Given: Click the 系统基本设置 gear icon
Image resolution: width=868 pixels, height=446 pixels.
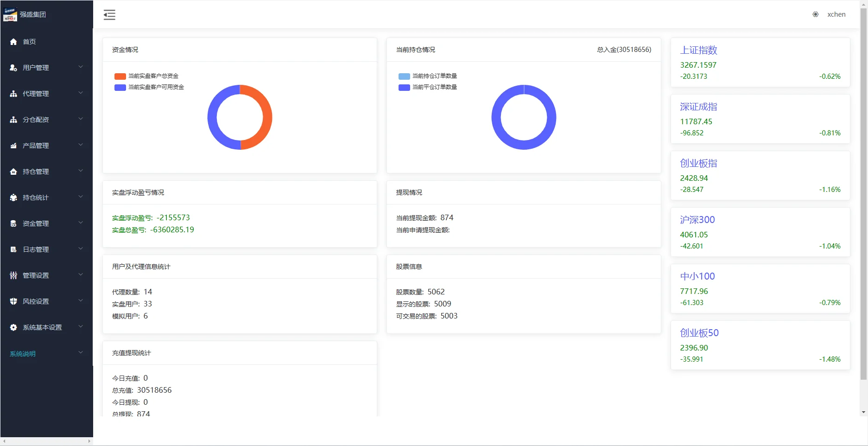Looking at the screenshot, I should tap(13, 327).
